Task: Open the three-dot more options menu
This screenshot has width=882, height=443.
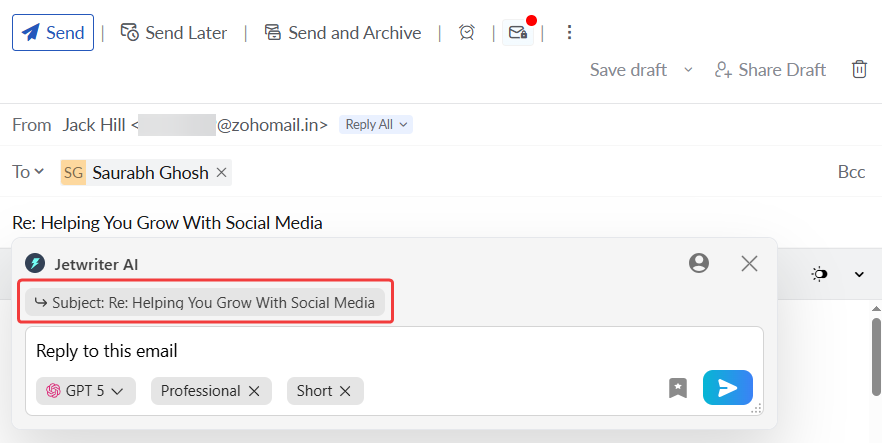Action: tap(570, 33)
